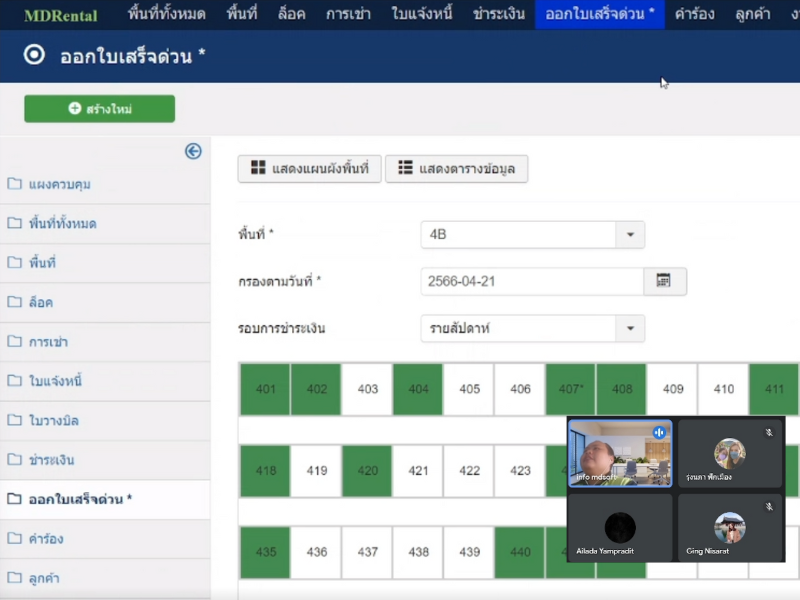Expand the พื้นที่ dropdown showing 4B
Image resolution: width=800 pixels, height=600 pixels.
[x=630, y=235]
